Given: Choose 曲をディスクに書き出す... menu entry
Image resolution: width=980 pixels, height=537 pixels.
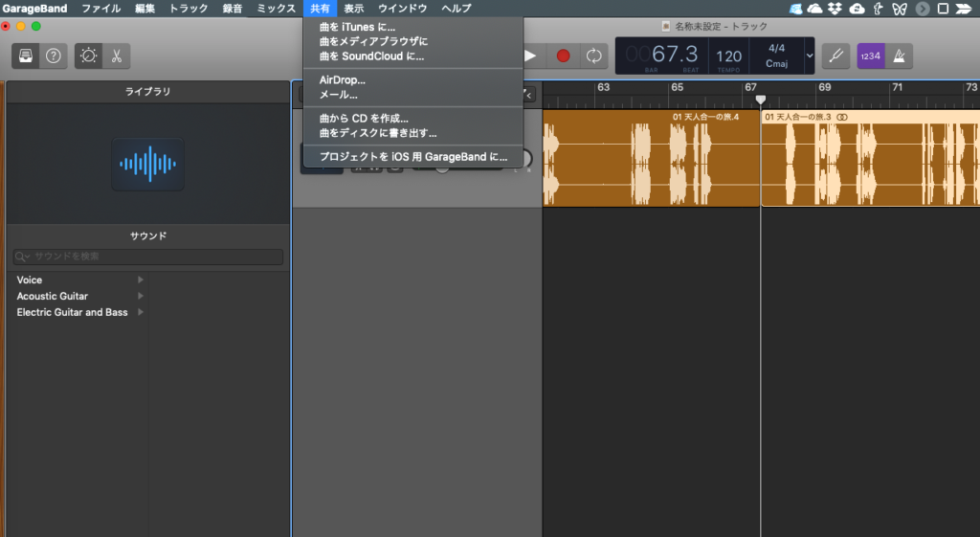Looking at the screenshot, I should coord(413,133).
